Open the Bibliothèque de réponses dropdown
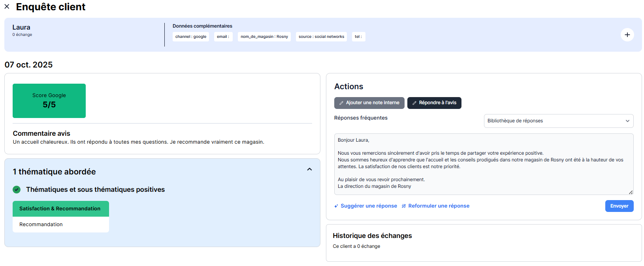The height and width of the screenshot is (266, 644). coord(553,121)
